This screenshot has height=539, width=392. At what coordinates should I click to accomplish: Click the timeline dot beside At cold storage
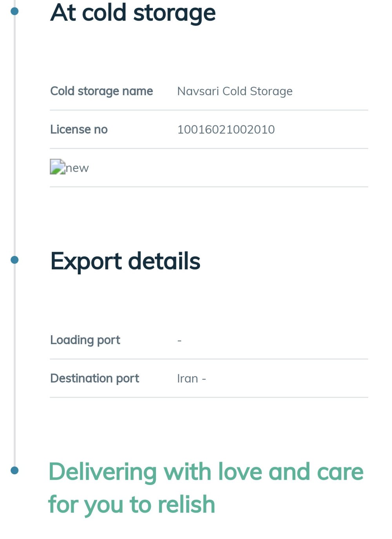15,11
